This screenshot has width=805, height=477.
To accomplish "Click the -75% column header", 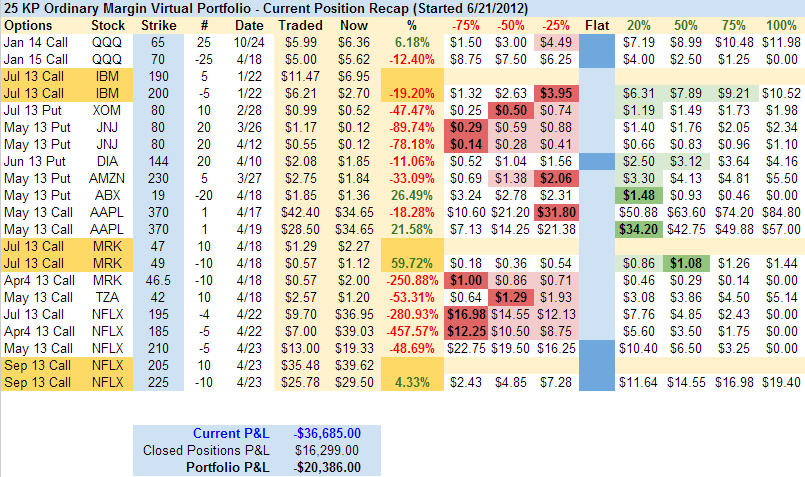I will 463,23.
